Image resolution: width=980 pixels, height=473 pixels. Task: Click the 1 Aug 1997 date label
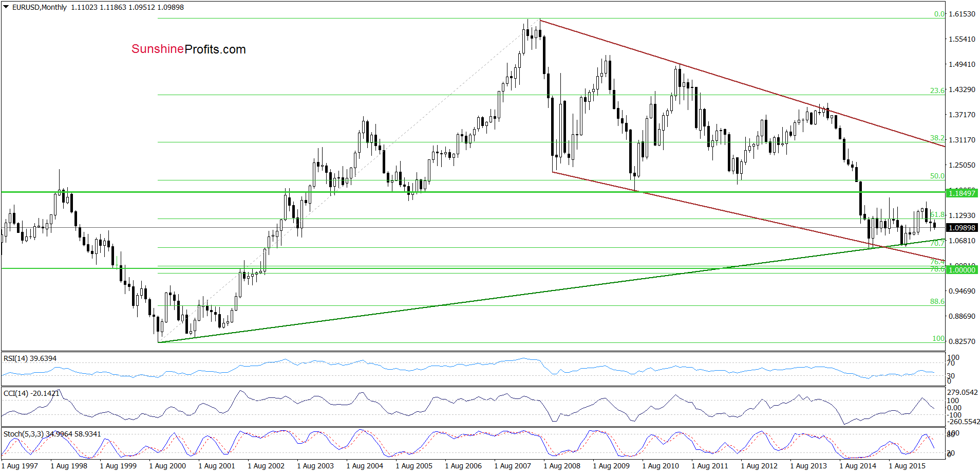(x=20, y=466)
